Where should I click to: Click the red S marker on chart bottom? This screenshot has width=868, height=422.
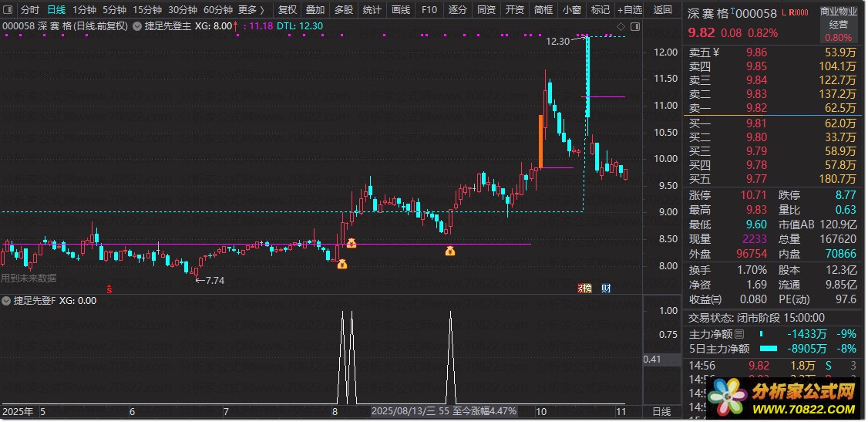point(109,289)
